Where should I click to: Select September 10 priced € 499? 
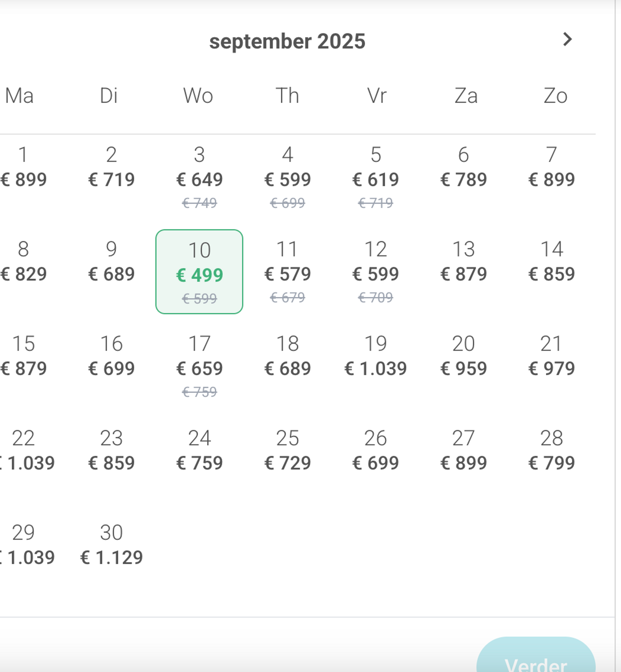[199, 272]
